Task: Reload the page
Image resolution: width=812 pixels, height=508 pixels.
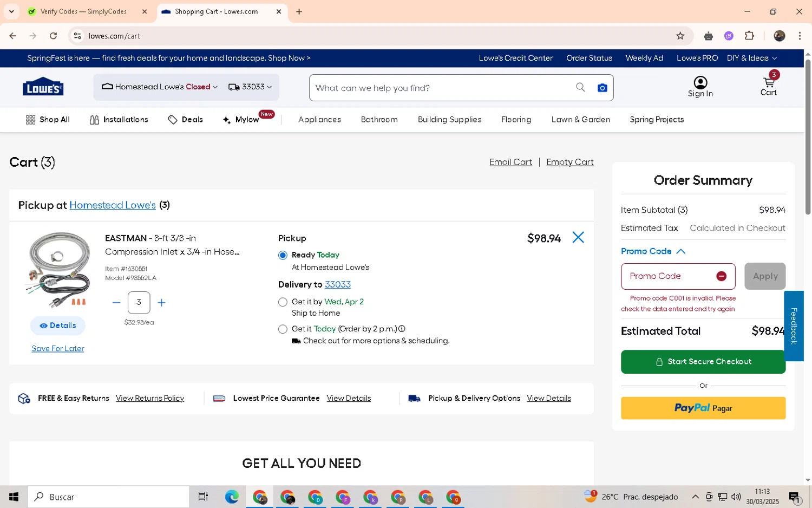Action: (x=53, y=36)
